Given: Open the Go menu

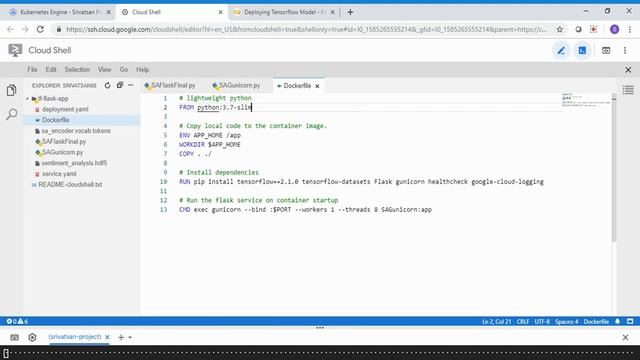Looking at the screenshot, I should tap(124, 70).
